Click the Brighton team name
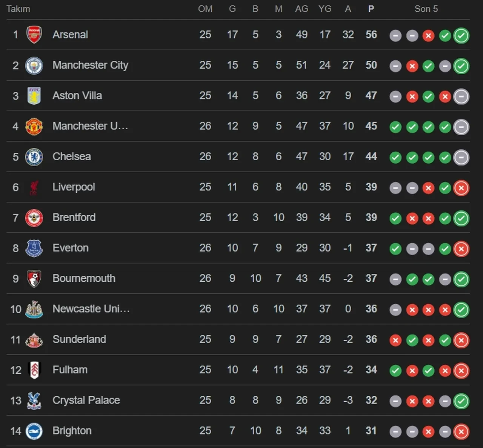This screenshot has height=448, width=483. 72,431
